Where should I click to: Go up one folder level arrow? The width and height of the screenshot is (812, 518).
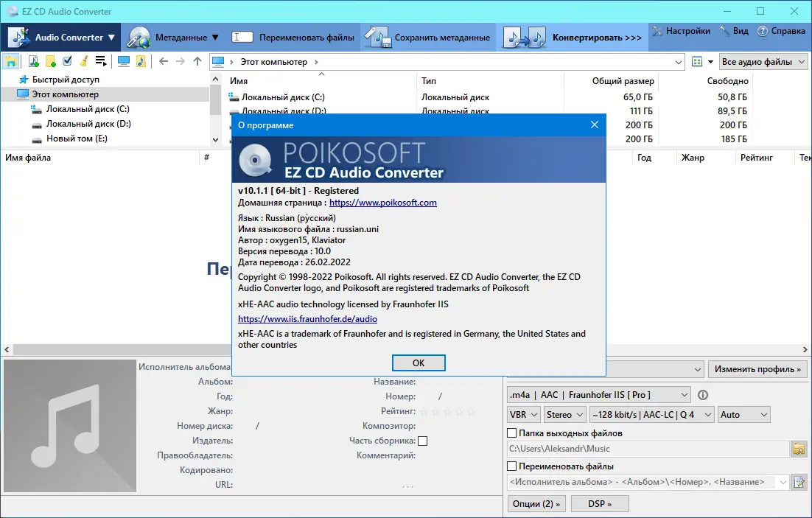tap(197, 62)
